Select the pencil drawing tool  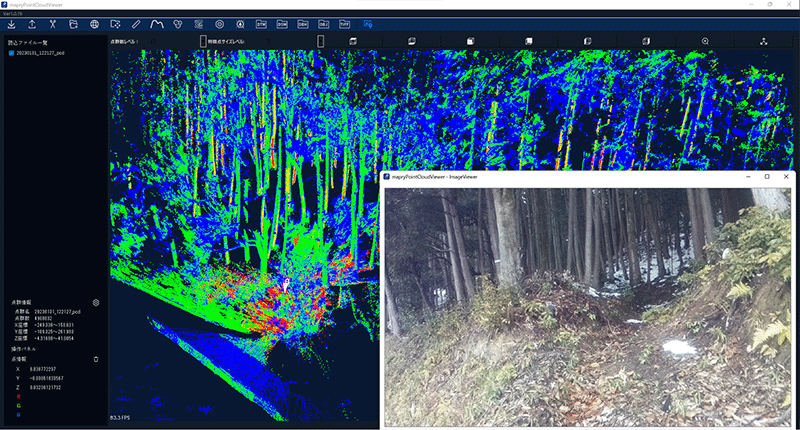136,23
